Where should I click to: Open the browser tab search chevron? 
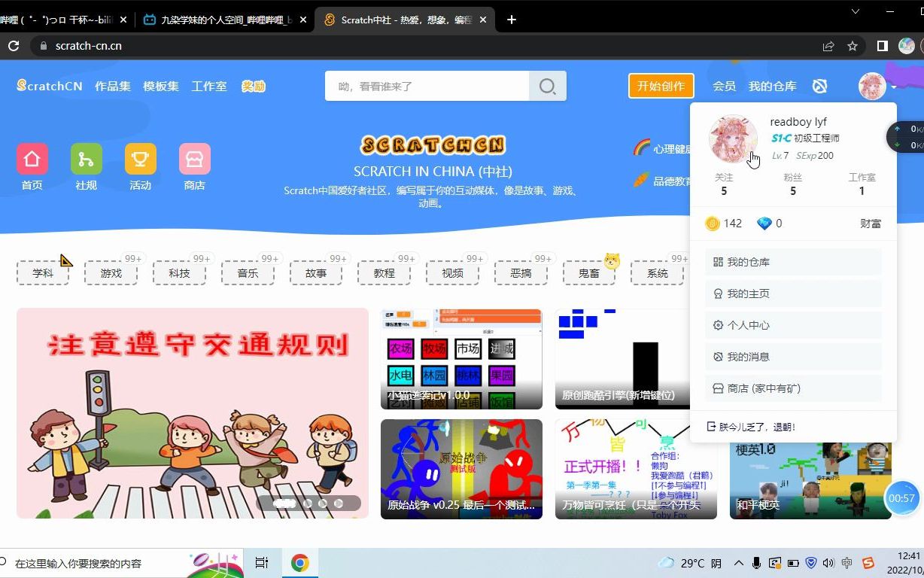point(854,13)
